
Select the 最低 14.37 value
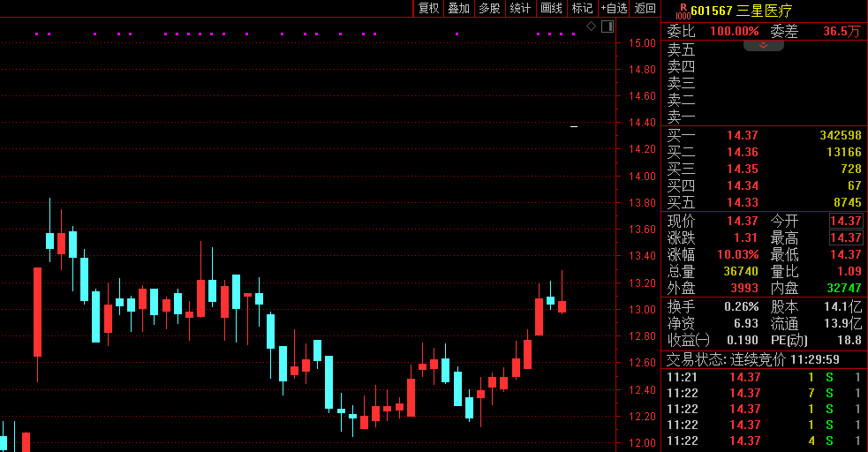tap(846, 254)
